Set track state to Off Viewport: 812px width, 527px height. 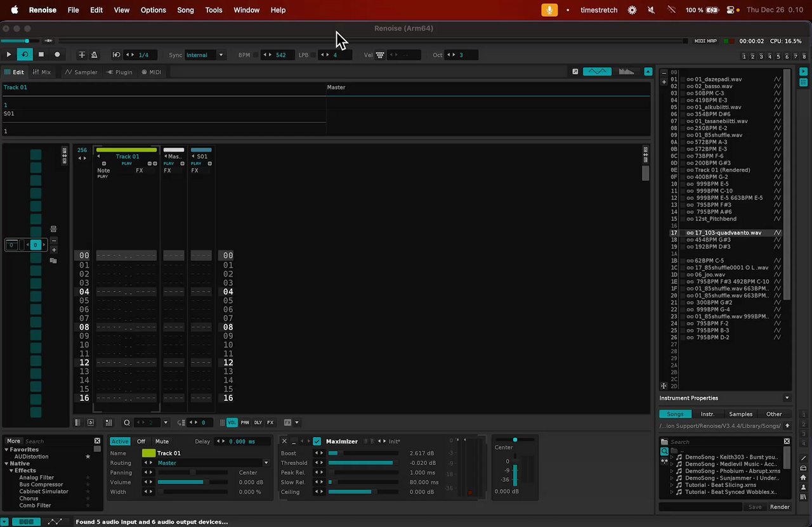pos(141,441)
